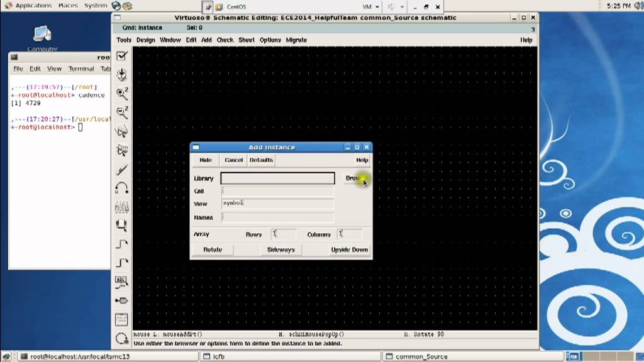Click the Library input field
Viewport: 644px width, 362px height.
pos(277,178)
